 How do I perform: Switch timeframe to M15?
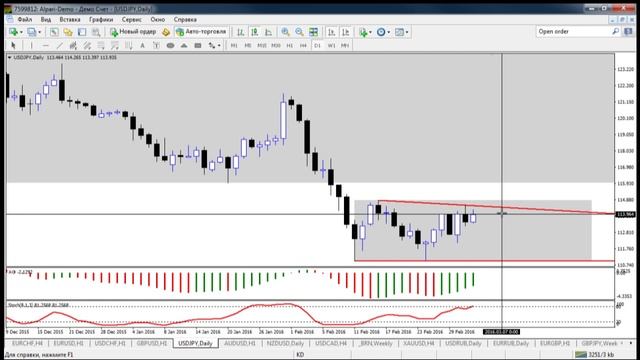[262, 45]
